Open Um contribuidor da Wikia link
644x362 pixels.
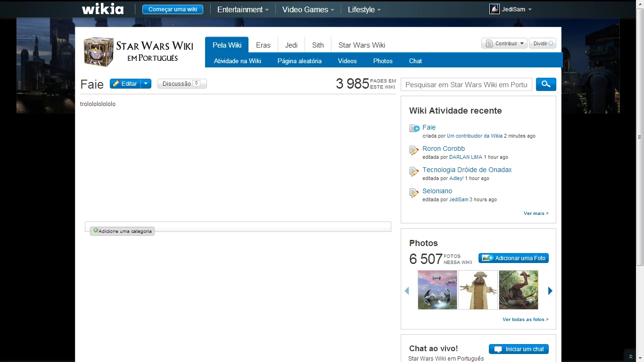475,136
